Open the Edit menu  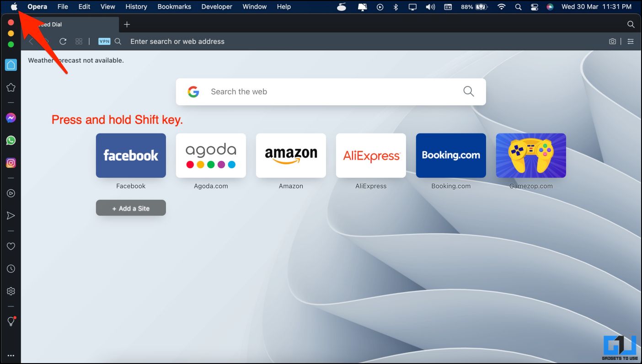[x=84, y=7]
